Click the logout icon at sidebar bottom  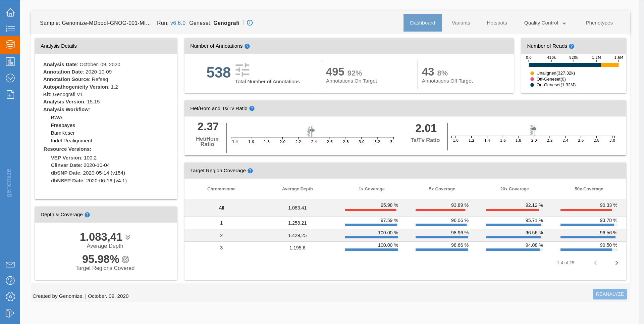click(x=10, y=313)
